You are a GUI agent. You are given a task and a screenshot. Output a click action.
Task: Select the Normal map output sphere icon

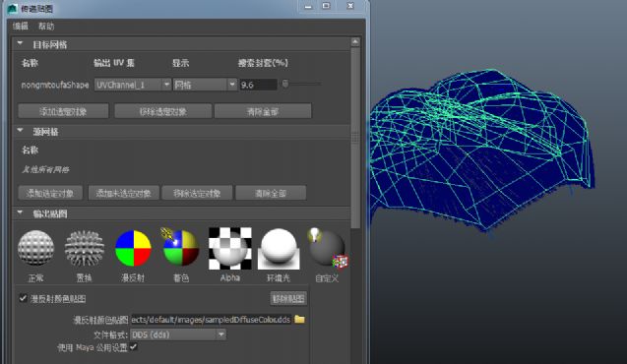(35, 248)
